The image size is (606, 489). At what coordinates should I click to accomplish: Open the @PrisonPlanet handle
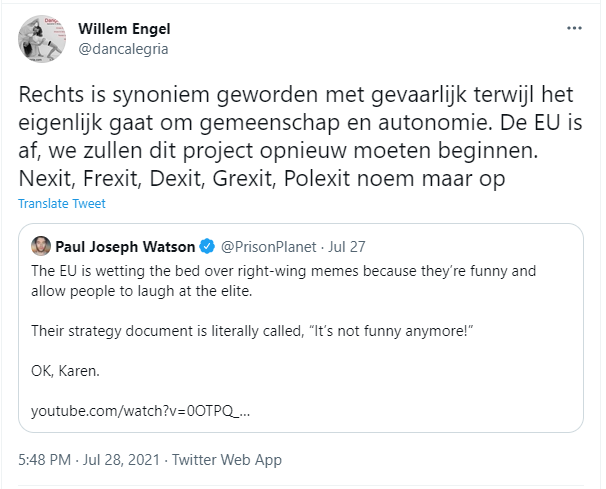[x=269, y=247]
